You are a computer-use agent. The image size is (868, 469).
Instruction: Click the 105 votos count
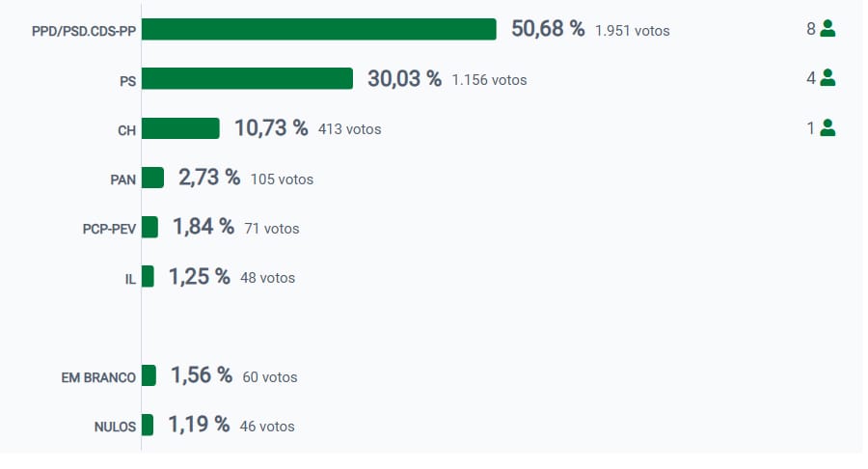(x=282, y=179)
